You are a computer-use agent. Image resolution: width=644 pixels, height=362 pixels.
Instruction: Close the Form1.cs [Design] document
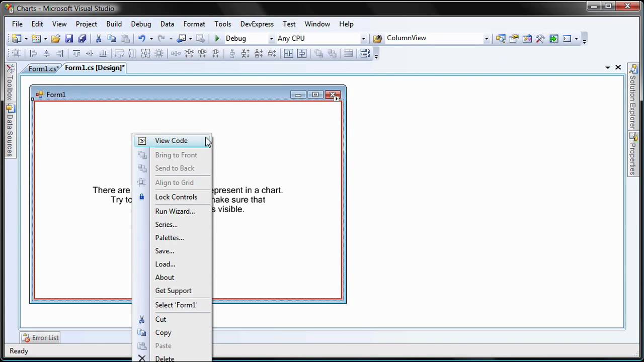618,67
